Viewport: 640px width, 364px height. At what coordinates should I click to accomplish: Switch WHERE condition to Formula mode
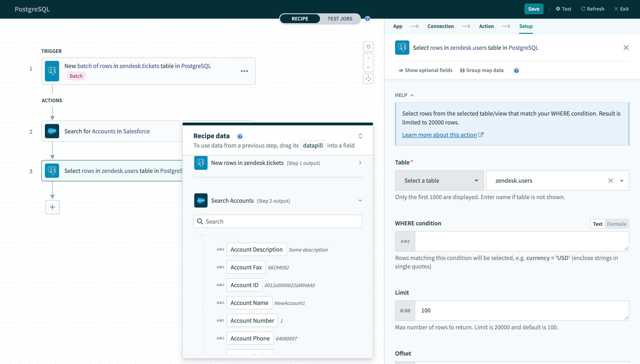[616, 224]
